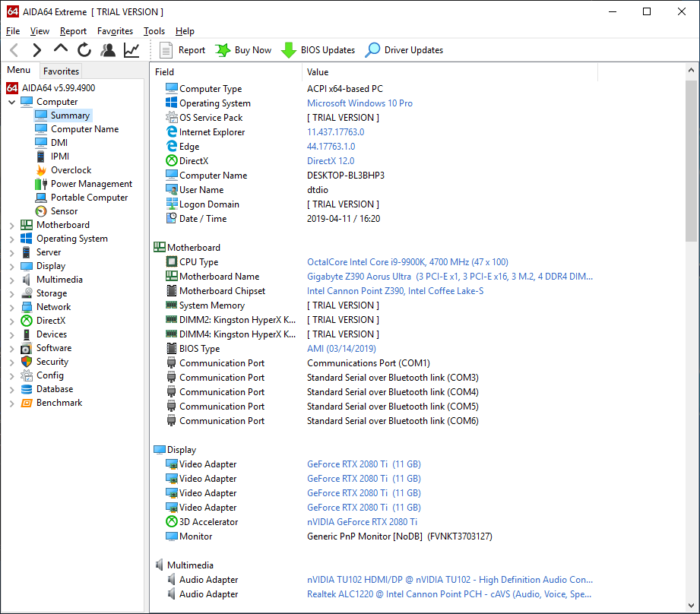The image size is (700, 614).
Task: Click the 3D Accelerator icon
Action: (x=172, y=521)
